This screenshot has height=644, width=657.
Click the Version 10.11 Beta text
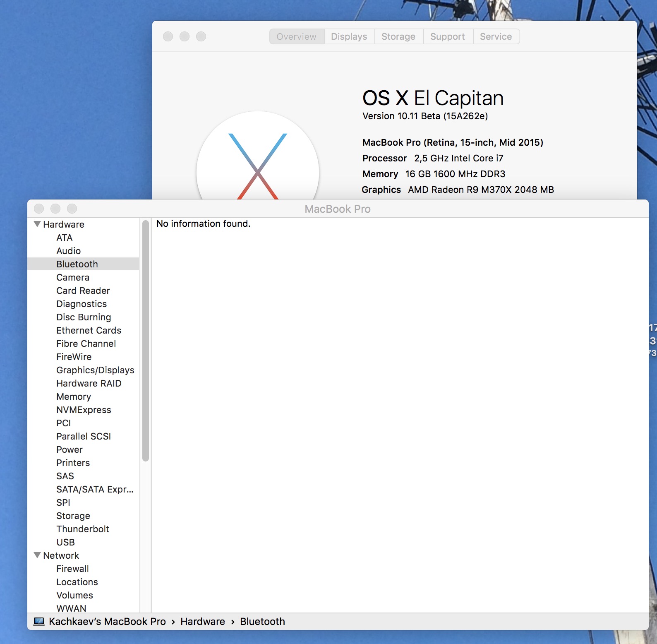[x=425, y=116]
